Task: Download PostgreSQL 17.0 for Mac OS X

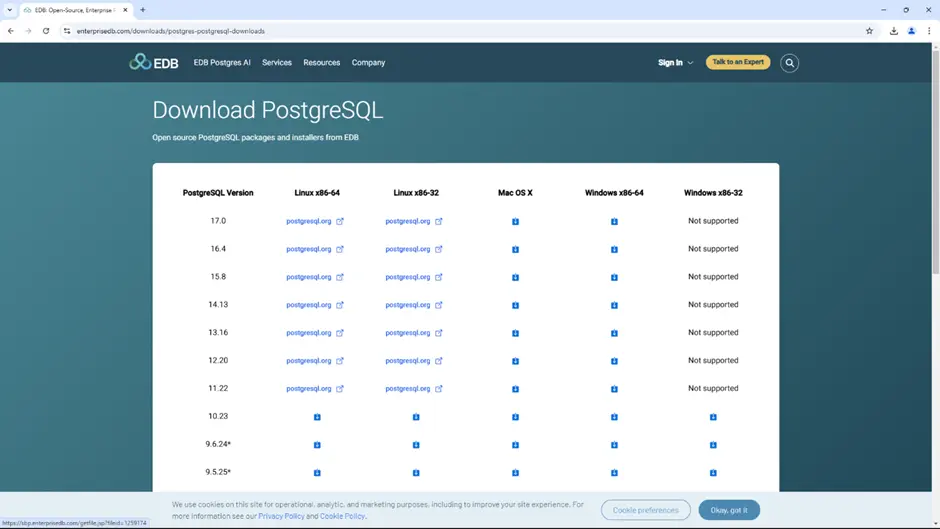Action: [x=515, y=221]
